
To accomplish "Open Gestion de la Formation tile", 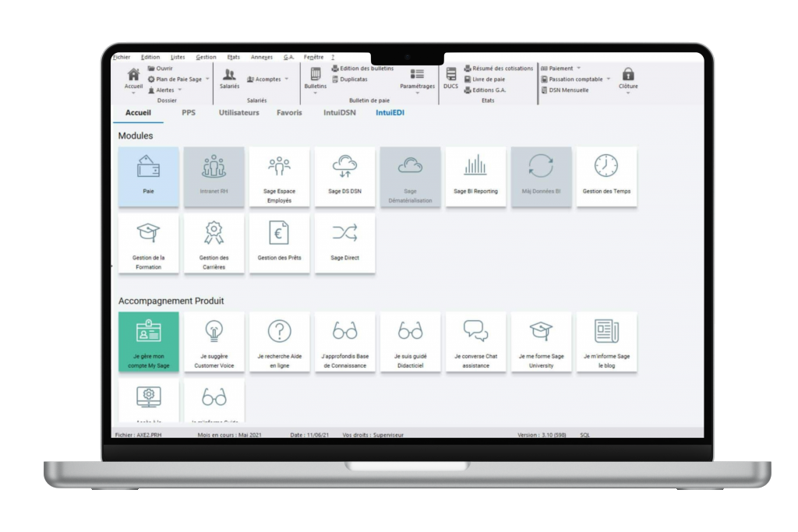I will pos(148,243).
